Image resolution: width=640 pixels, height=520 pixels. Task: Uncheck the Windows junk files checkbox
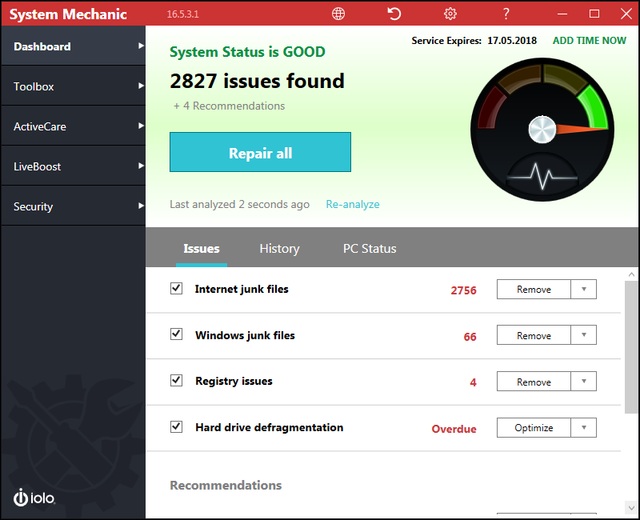[176, 335]
